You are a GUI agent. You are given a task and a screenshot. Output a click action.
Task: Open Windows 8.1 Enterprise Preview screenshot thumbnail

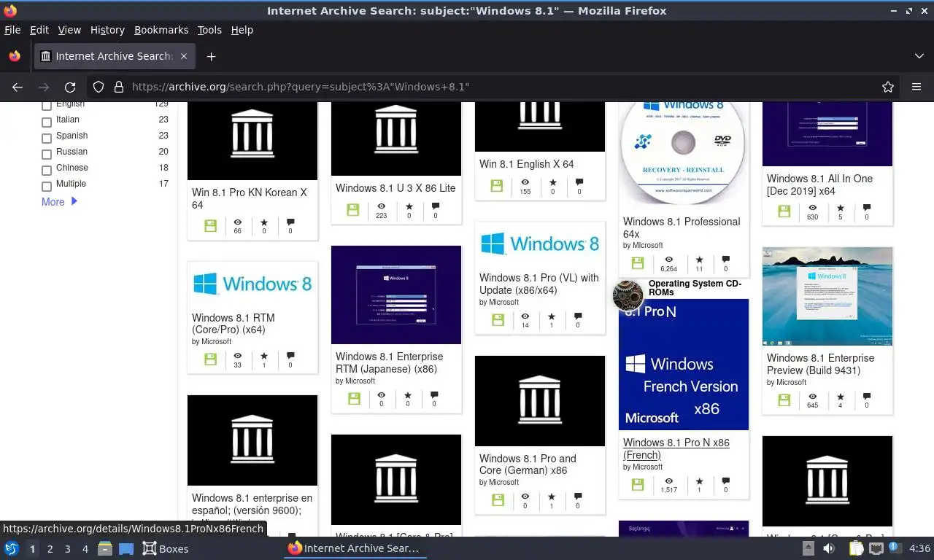(x=827, y=296)
